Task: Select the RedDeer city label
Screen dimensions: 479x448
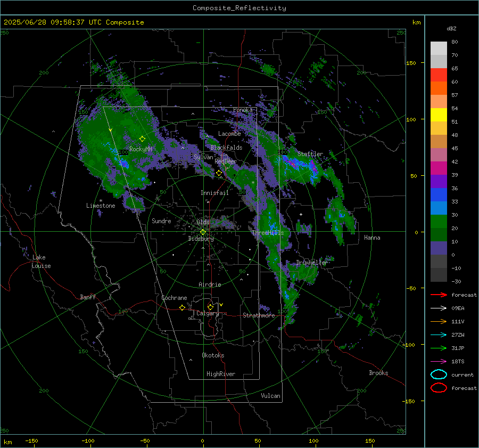Action: (x=226, y=161)
